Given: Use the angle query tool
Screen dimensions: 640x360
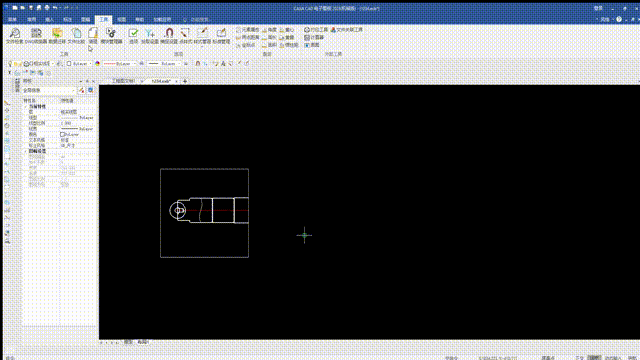Looking at the screenshot, I should [269, 30].
